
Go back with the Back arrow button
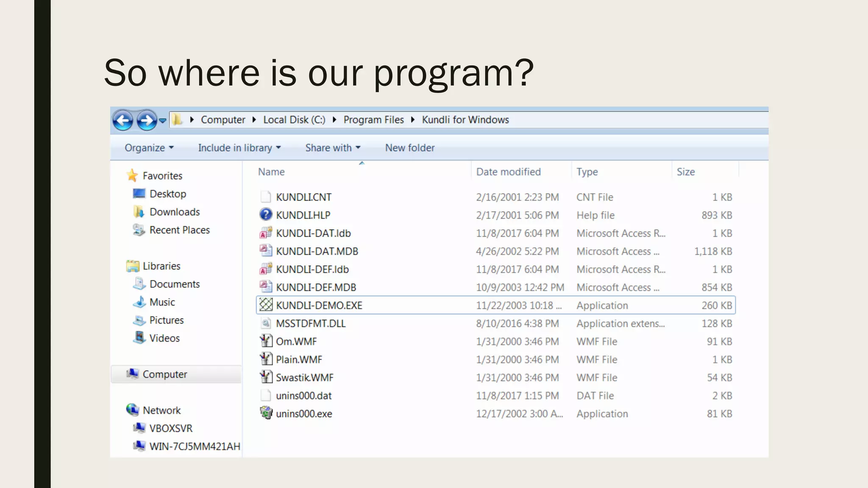pos(123,121)
